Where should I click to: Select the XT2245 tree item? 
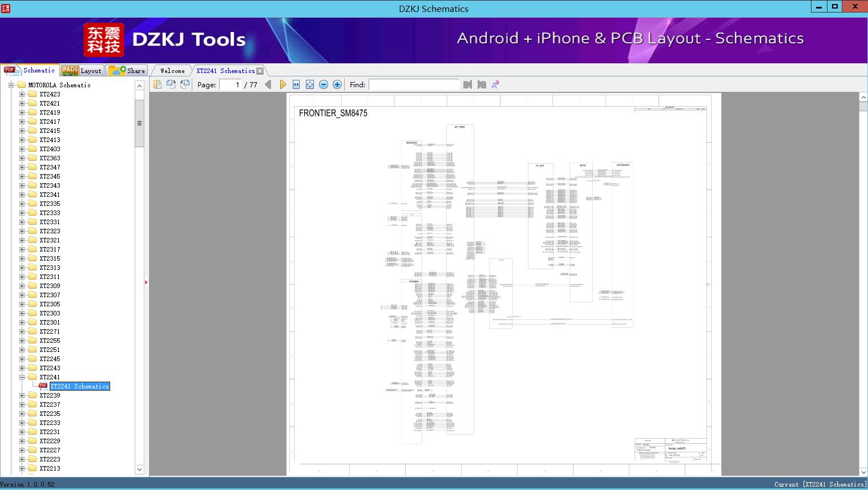[50, 359]
